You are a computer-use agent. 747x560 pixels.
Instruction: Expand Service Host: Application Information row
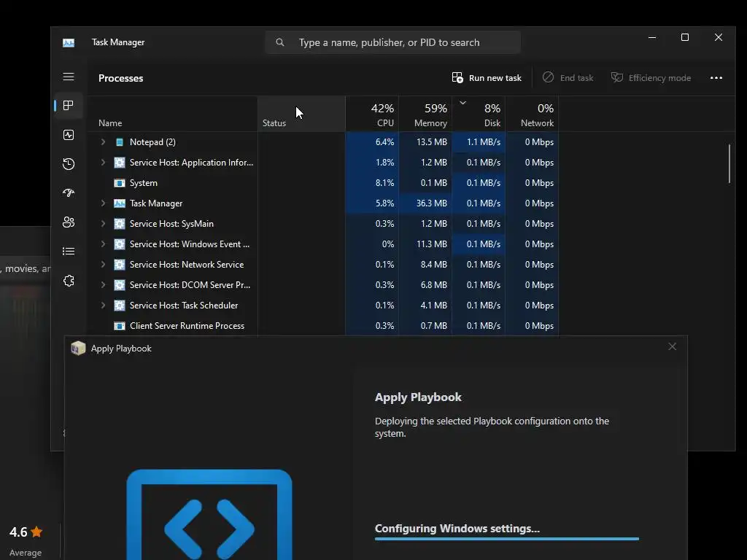click(x=103, y=163)
